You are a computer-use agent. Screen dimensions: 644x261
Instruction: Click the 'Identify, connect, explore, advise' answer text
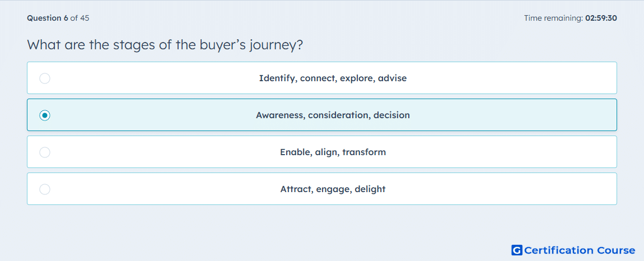click(333, 78)
